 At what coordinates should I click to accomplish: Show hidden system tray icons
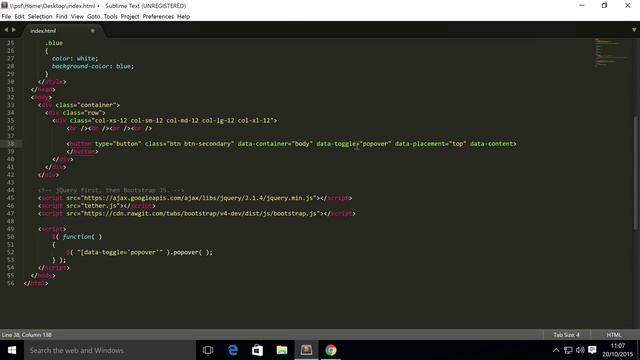pyautogui.click(x=556, y=350)
